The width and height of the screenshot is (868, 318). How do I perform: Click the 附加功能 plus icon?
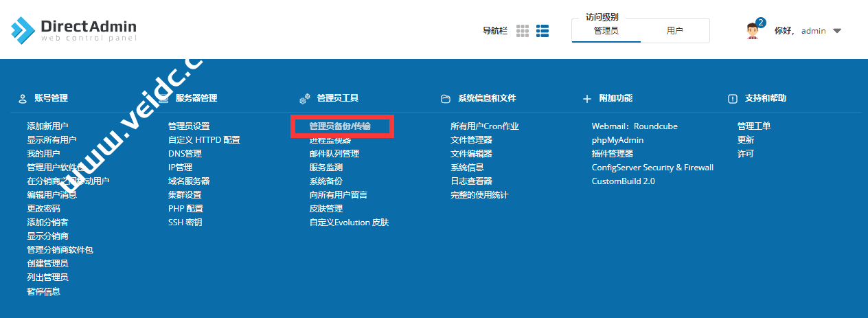[587, 99]
